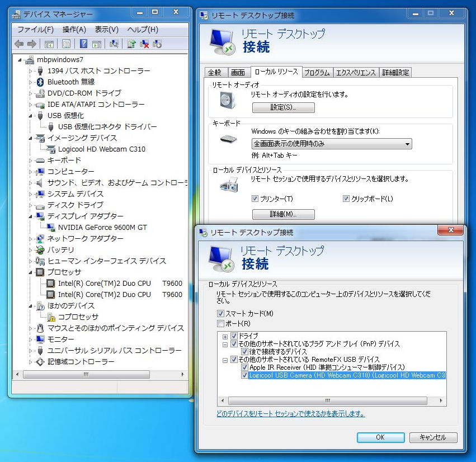The height and width of the screenshot is (462, 476).
Task: Open the 操作(A) menu
Action: click(x=74, y=30)
